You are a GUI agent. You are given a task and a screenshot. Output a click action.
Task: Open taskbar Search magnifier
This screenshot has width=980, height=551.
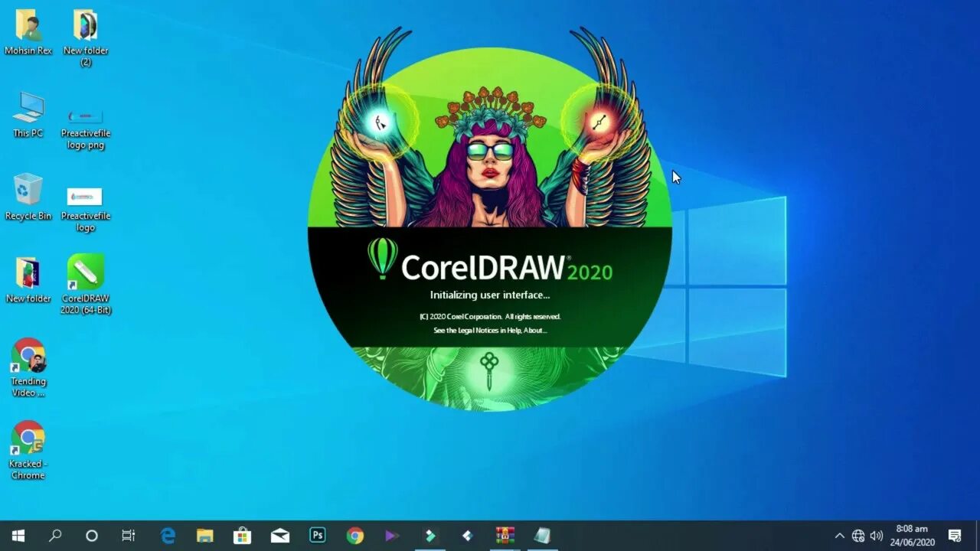55,536
